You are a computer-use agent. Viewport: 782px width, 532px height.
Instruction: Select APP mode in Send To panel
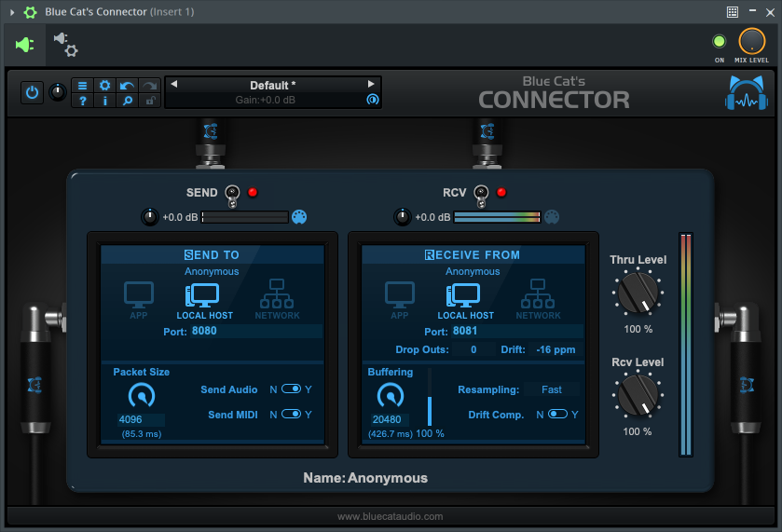pos(139,300)
